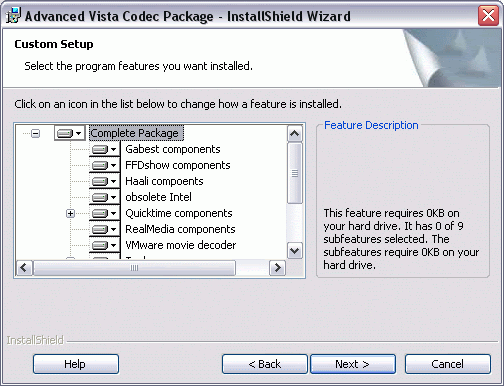The height and width of the screenshot is (386, 504).
Task: Select Gabest components tree row
Action: (x=173, y=149)
